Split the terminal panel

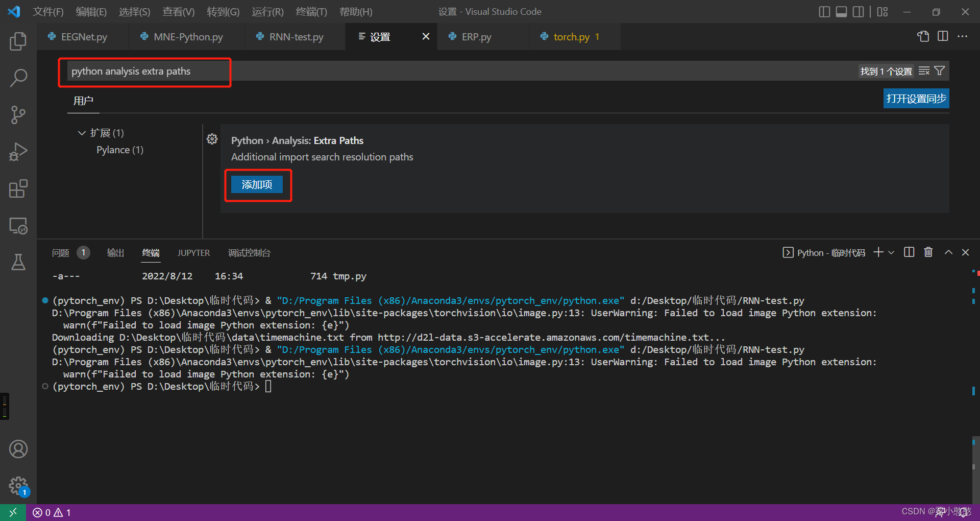tap(909, 252)
